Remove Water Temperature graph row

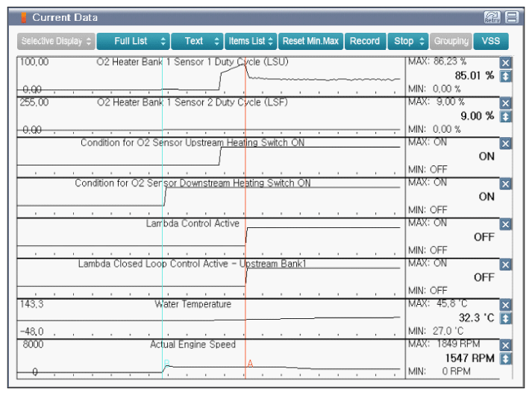click(x=506, y=305)
